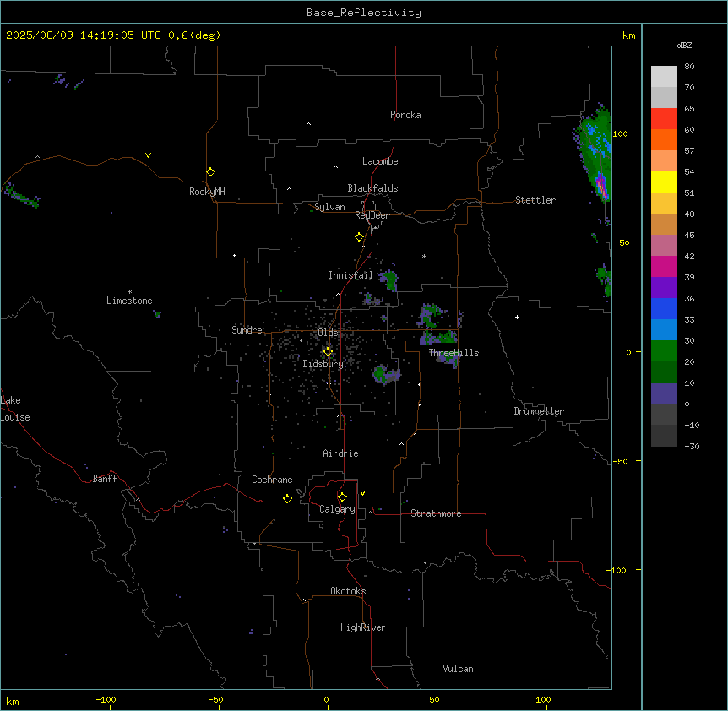The image size is (728, 711).
Task: Click the Lake Louise label
Action: [x=15, y=409]
